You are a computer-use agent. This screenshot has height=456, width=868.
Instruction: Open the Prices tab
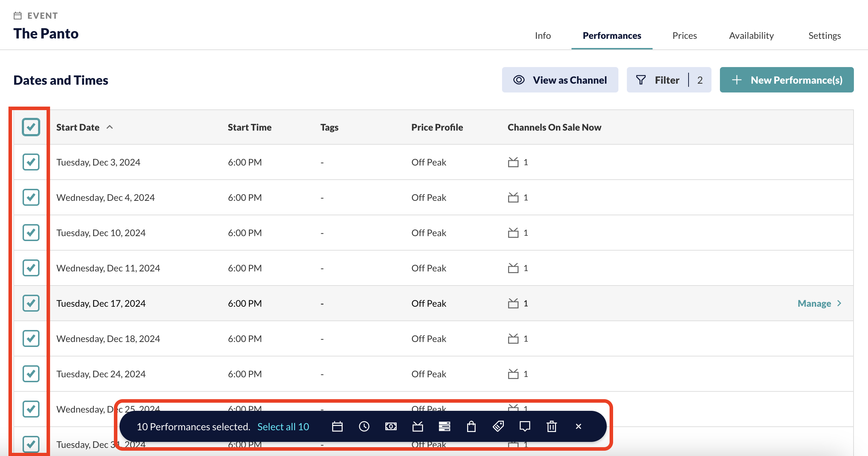pyautogui.click(x=684, y=36)
